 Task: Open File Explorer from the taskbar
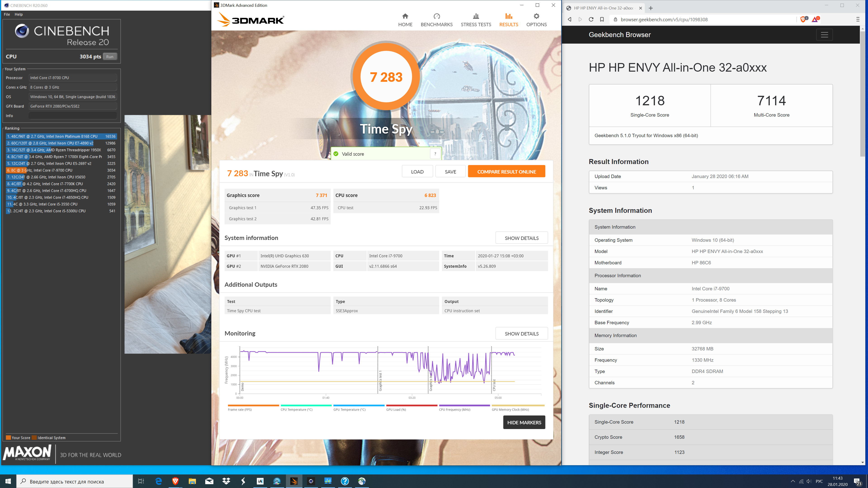pos(192,481)
